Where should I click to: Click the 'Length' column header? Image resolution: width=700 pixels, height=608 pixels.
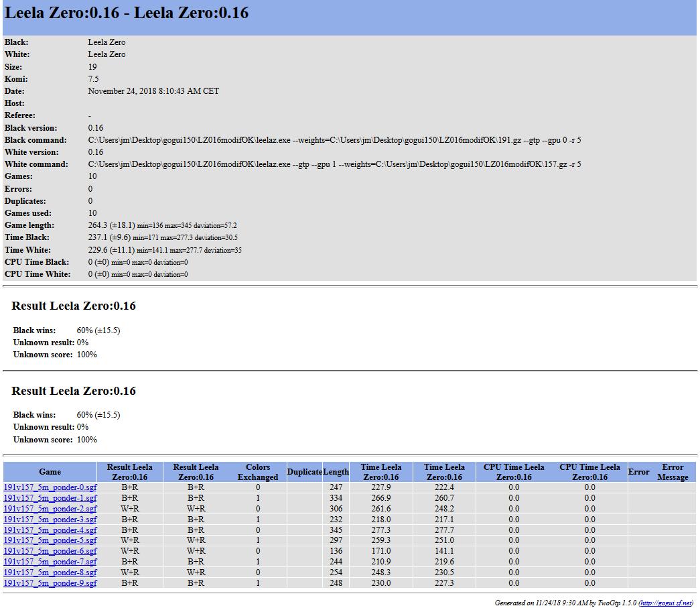pyautogui.click(x=336, y=472)
